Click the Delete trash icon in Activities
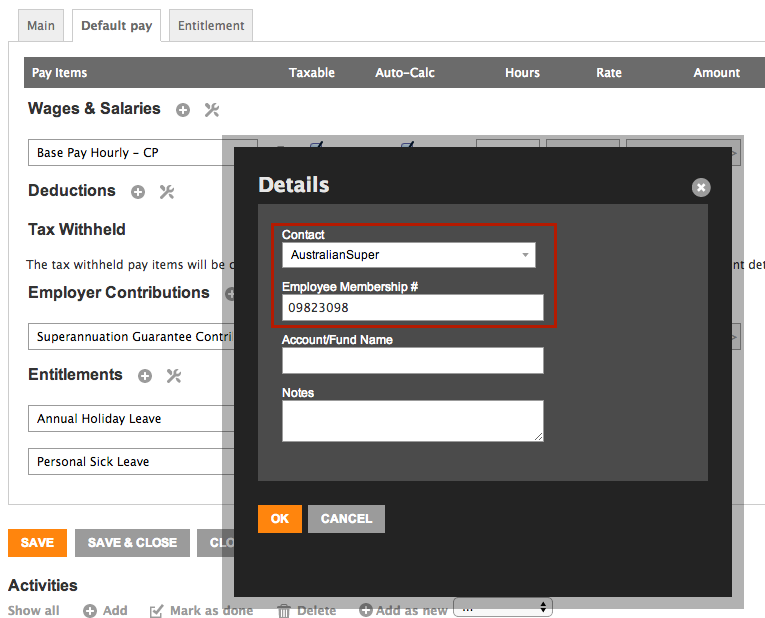Image resolution: width=765 pixels, height=618 pixels. click(x=283, y=611)
